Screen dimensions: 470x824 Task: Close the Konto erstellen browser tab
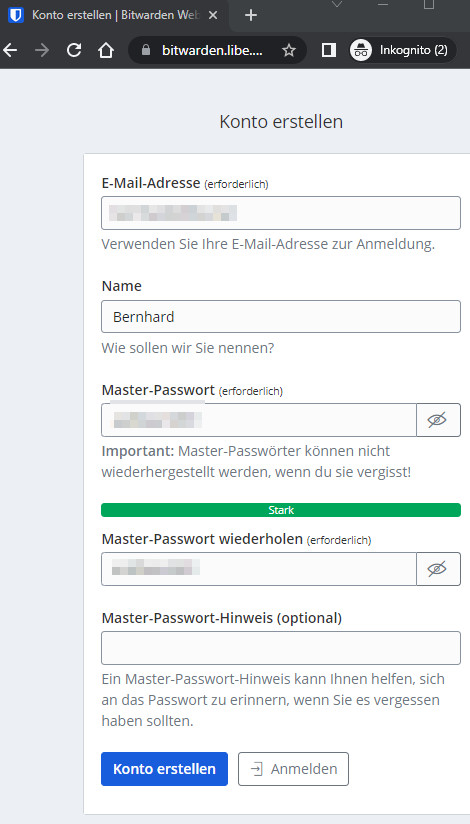212,15
